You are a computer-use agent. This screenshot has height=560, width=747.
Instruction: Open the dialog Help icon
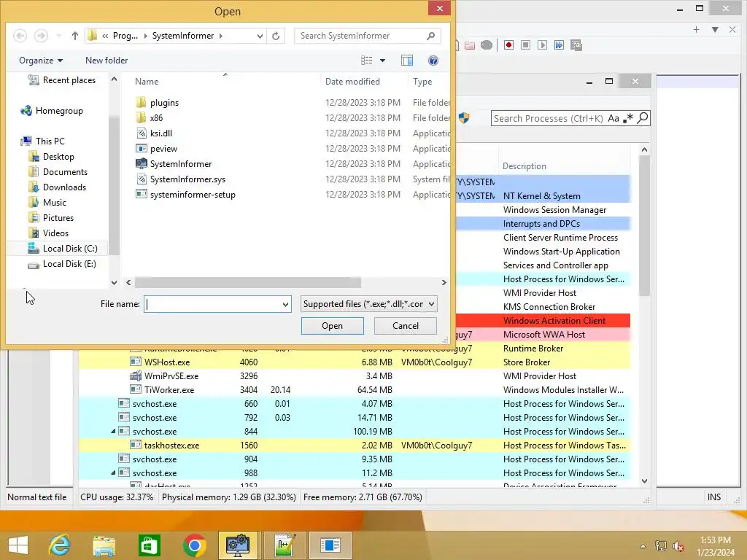[x=433, y=61]
